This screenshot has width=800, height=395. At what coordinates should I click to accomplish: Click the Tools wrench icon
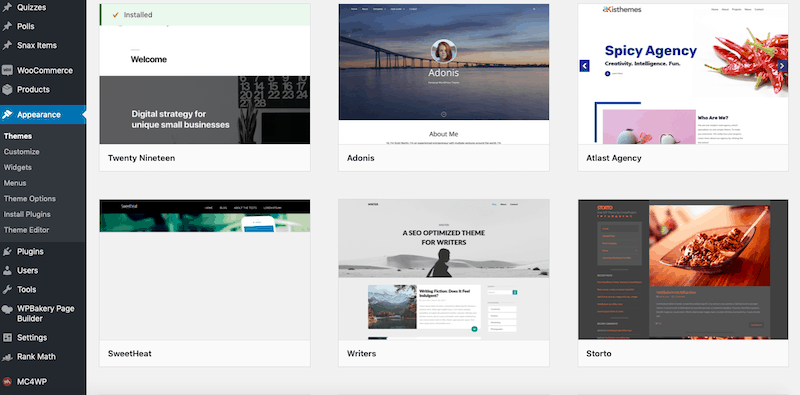click(x=7, y=289)
